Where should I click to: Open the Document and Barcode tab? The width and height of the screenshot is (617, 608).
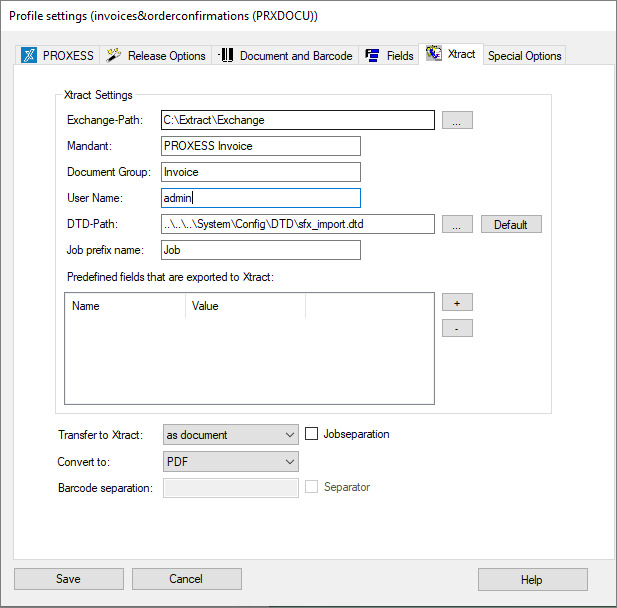285,55
